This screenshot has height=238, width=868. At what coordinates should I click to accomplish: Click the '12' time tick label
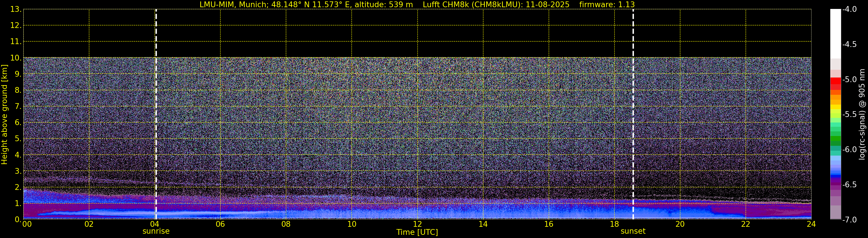click(x=417, y=224)
